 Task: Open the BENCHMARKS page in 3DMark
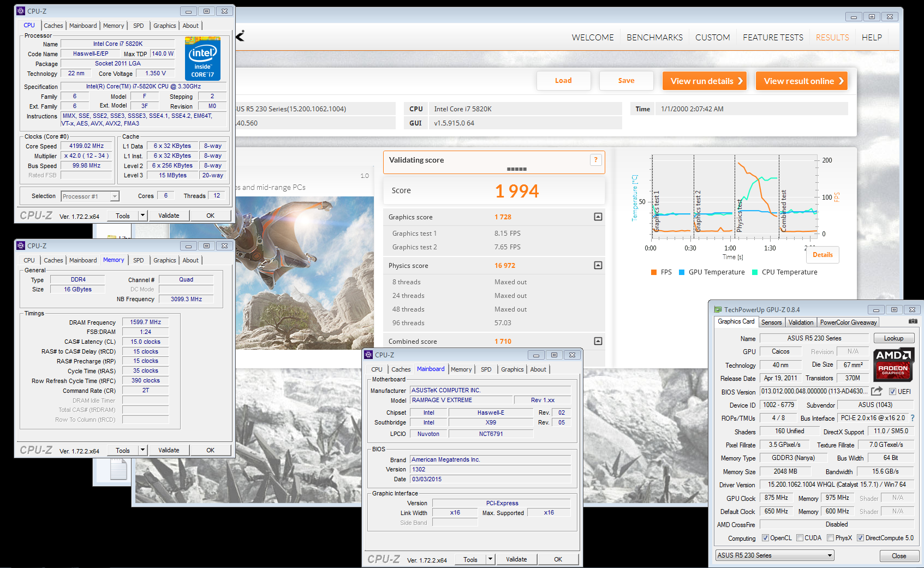pyautogui.click(x=654, y=38)
